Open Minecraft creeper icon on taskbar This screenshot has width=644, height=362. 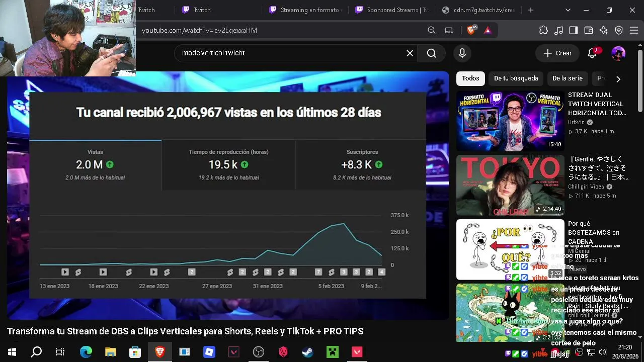(x=332, y=352)
